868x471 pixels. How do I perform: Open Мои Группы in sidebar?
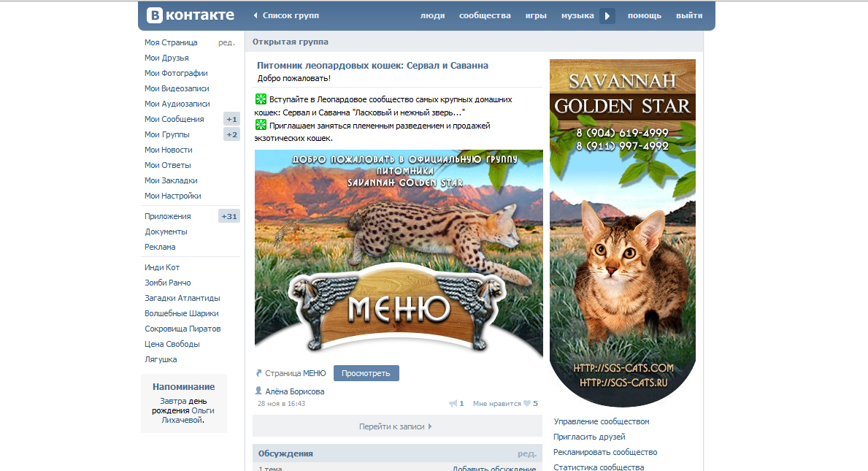click(x=167, y=134)
